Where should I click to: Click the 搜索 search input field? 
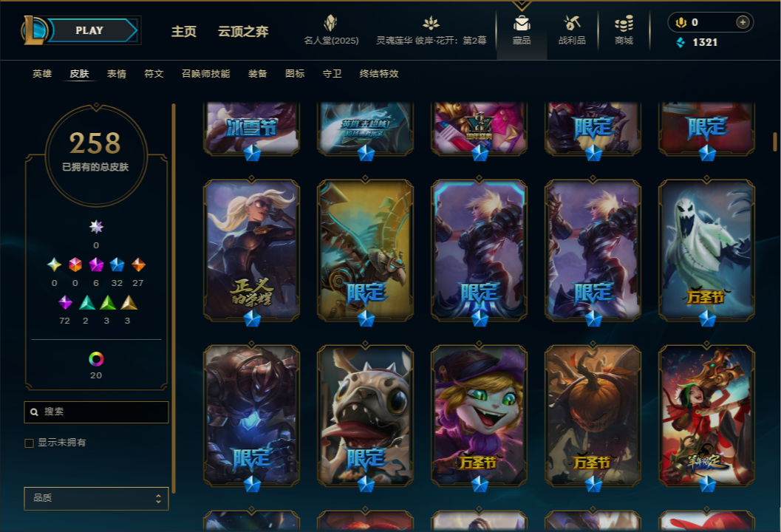click(x=96, y=412)
